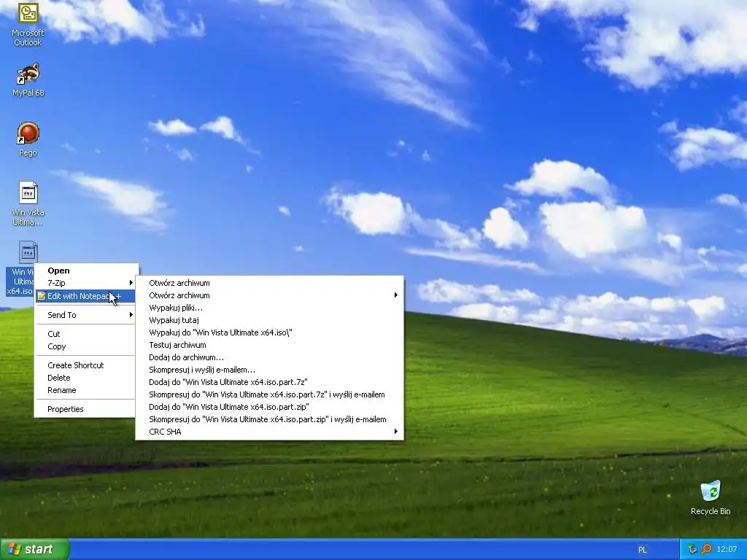Choose Dodaj do archiwum...
The image size is (747, 560).
coord(270,357)
